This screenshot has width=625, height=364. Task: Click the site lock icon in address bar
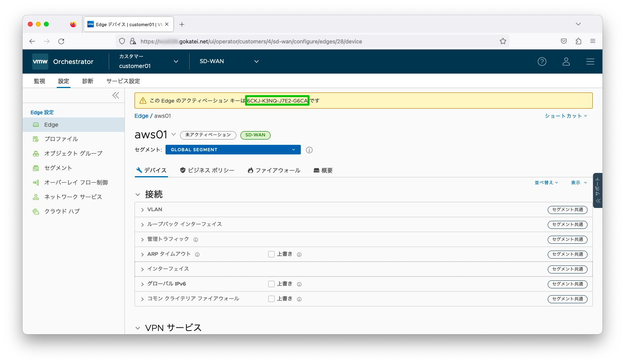tap(133, 41)
